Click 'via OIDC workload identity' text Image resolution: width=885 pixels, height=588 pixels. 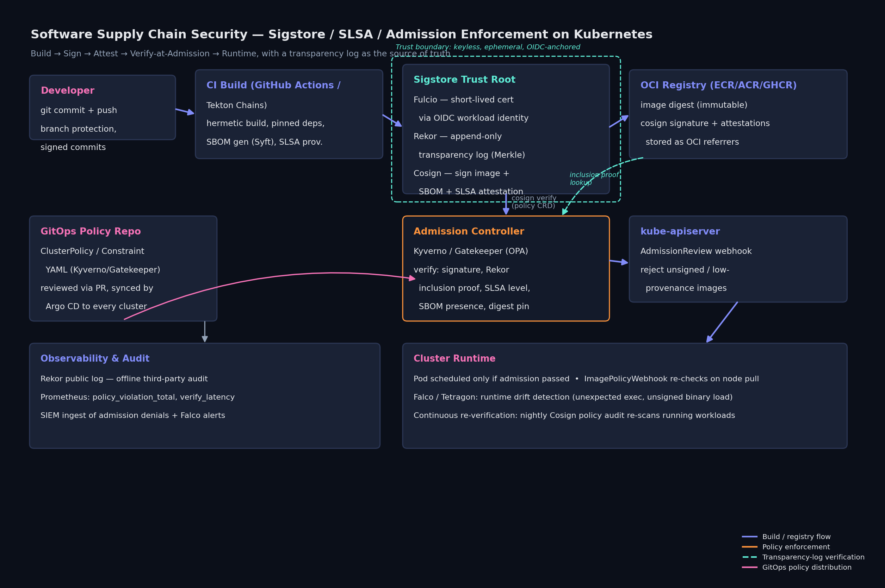point(474,118)
